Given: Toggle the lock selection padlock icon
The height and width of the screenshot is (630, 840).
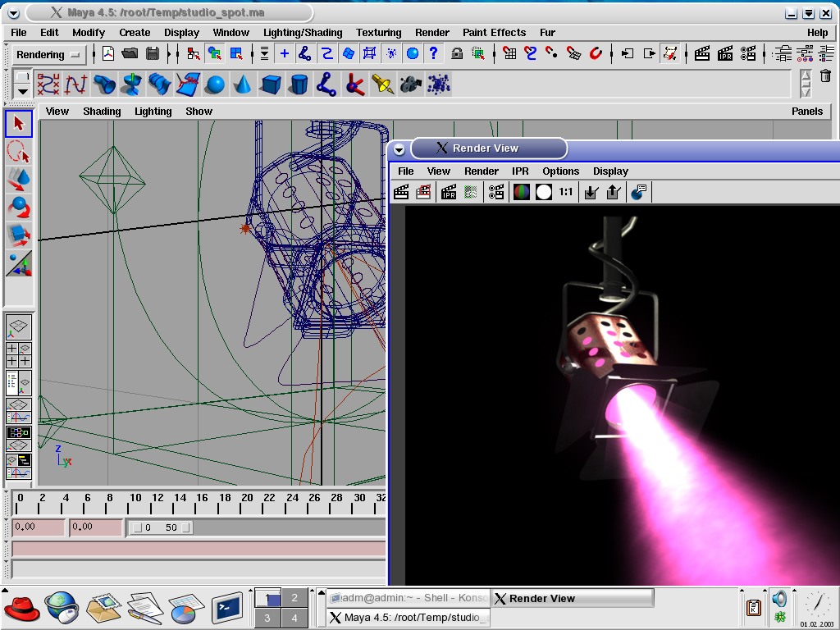Looking at the screenshot, I should [457, 53].
